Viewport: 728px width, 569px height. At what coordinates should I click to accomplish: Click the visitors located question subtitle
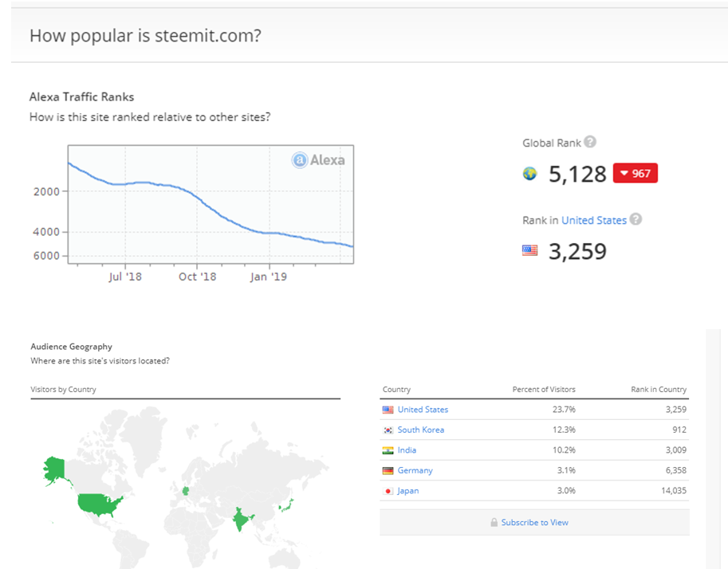[x=100, y=361]
